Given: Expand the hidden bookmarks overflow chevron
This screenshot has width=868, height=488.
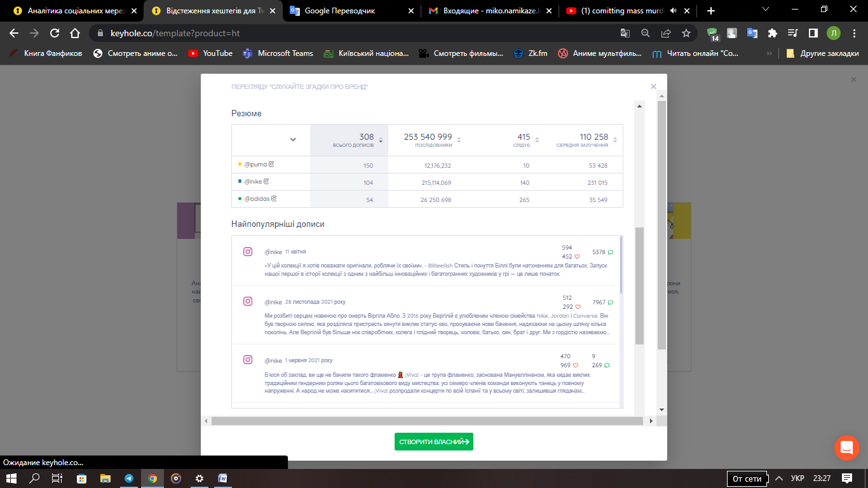Looking at the screenshot, I should (x=770, y=53).
